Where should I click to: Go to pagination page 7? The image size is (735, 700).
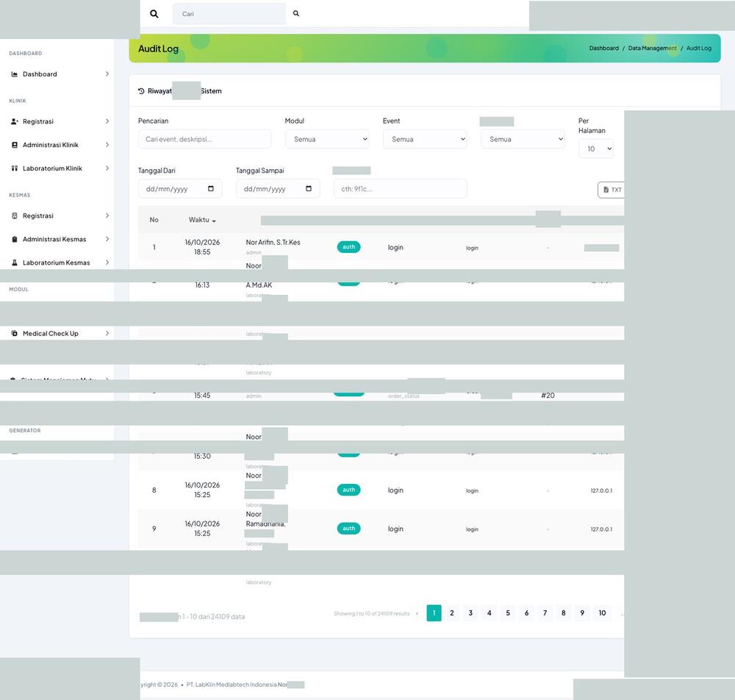545,612
